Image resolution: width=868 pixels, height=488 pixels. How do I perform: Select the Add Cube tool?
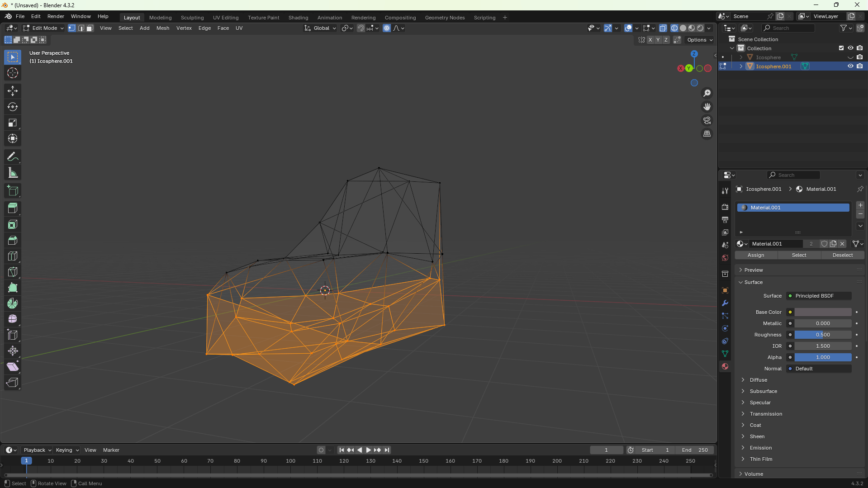tap(13, 191)
